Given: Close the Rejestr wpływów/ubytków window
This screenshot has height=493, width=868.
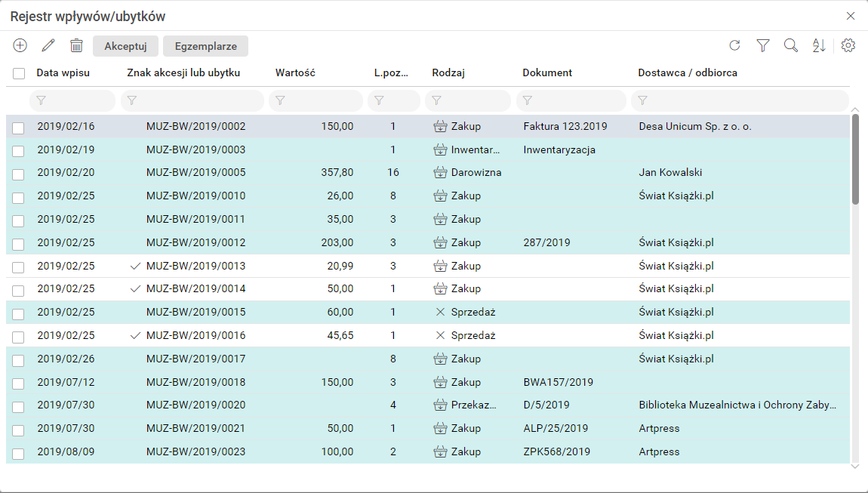Looking at the screenshot, I should (x=851, y=16).
